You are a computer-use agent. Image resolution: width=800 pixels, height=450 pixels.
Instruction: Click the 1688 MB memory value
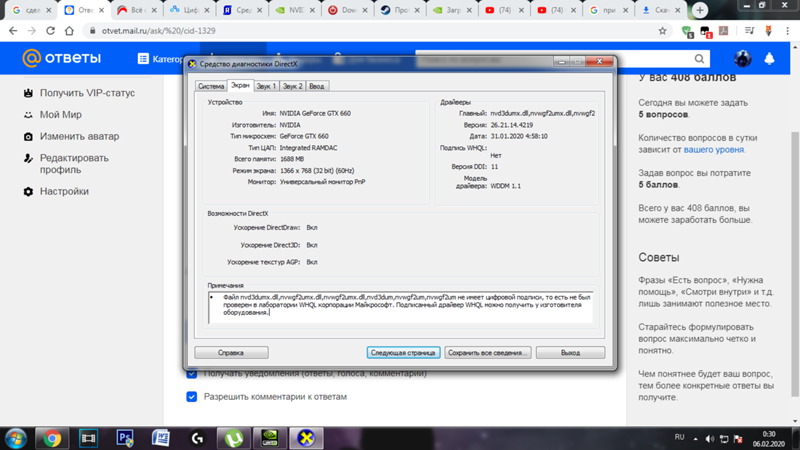point(292,159)
